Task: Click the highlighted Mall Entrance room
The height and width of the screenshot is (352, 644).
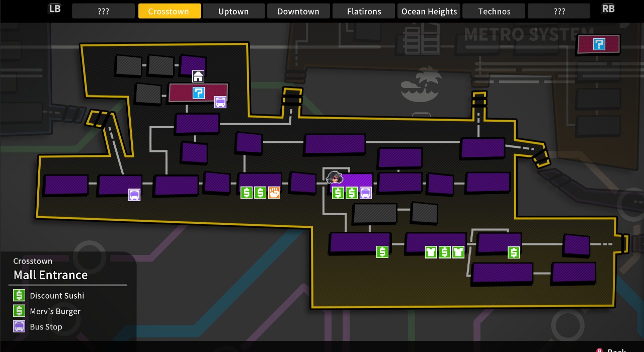Action: [358, 180]
